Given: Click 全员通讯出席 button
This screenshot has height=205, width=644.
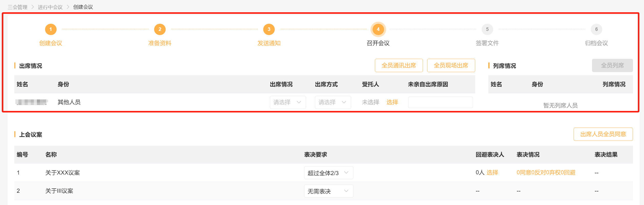Looking at the screenshot, I should pyautogui.click(x=399, y=65).
